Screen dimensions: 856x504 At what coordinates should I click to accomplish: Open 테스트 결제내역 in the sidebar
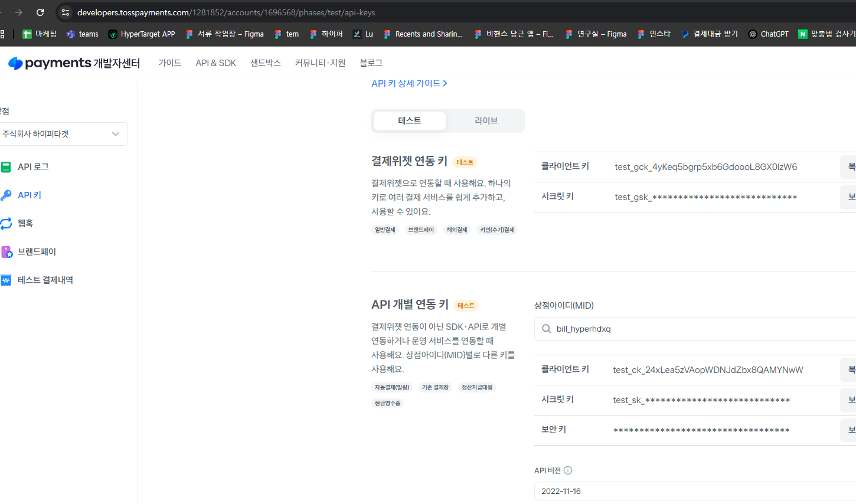pyautogui.click(x=37, y=280)
